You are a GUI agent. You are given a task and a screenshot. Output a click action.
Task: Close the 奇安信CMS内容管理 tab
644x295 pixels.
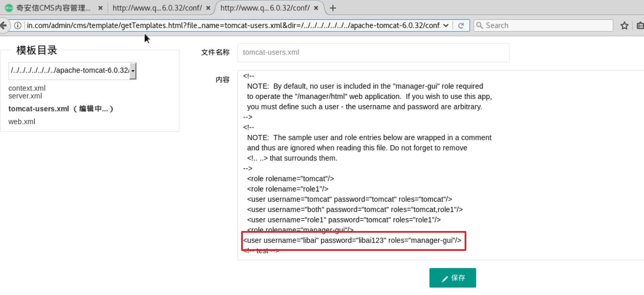pyautogui.click(x=100, y=8)
